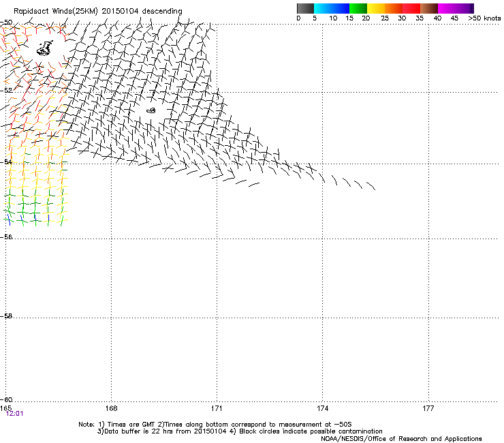Click the '165' longitude label
The width and height of the screenshot is (504, 443).
click(x=5, y=408)
